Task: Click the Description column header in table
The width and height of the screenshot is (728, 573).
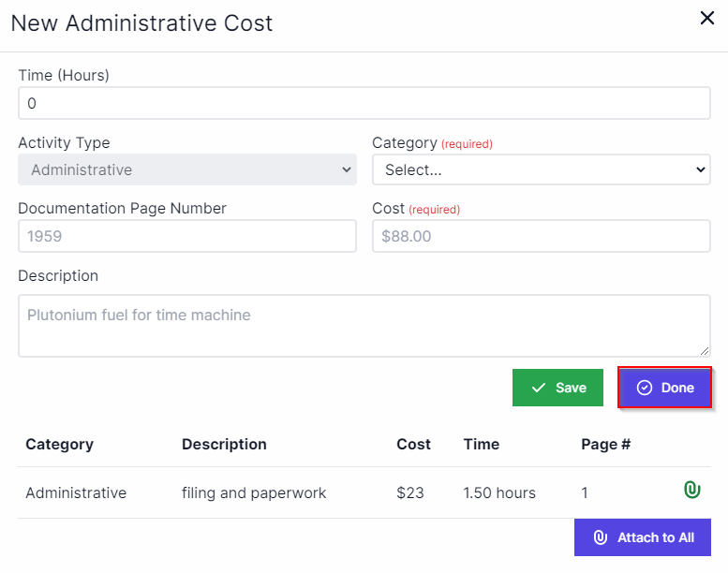Action: (x=224, y=444)
